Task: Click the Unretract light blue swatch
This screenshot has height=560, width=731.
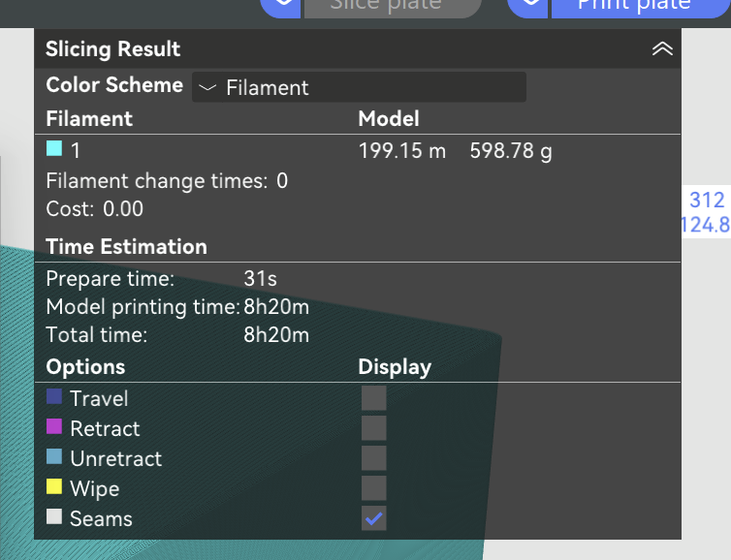Action: pos(54,456)
